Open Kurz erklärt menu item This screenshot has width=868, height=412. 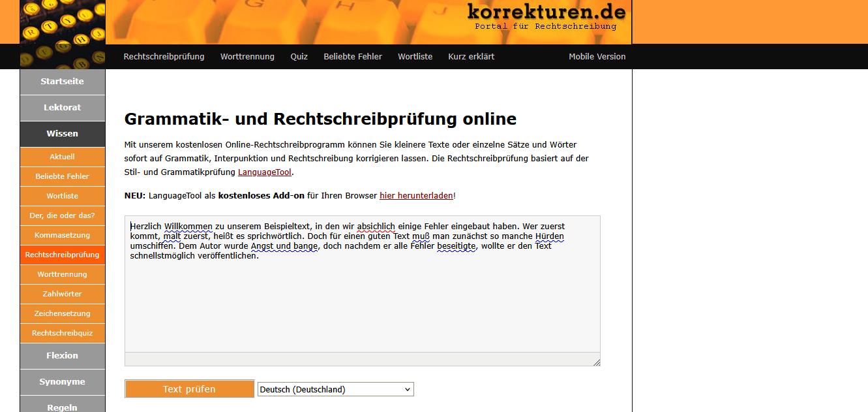471,57
